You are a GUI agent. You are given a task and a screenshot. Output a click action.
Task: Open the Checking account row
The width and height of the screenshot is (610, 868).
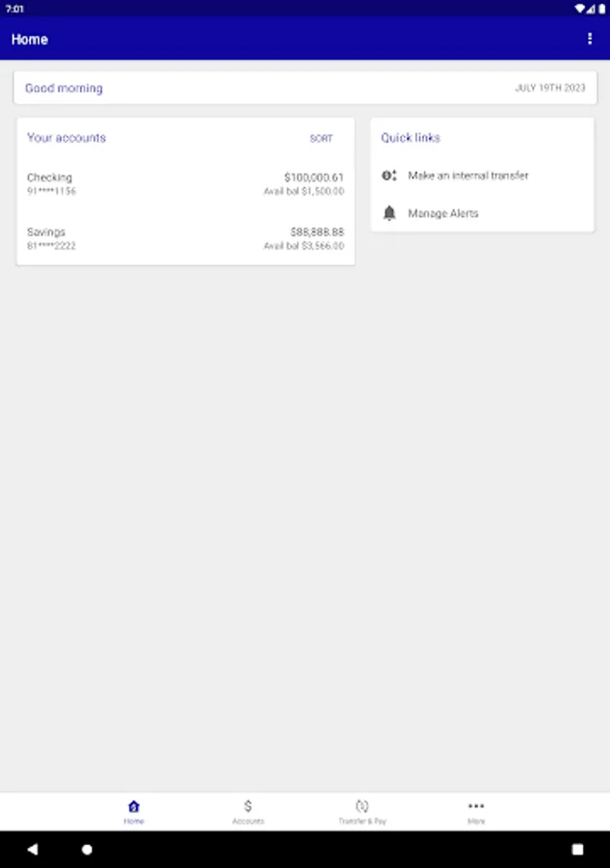coord(185,184)
